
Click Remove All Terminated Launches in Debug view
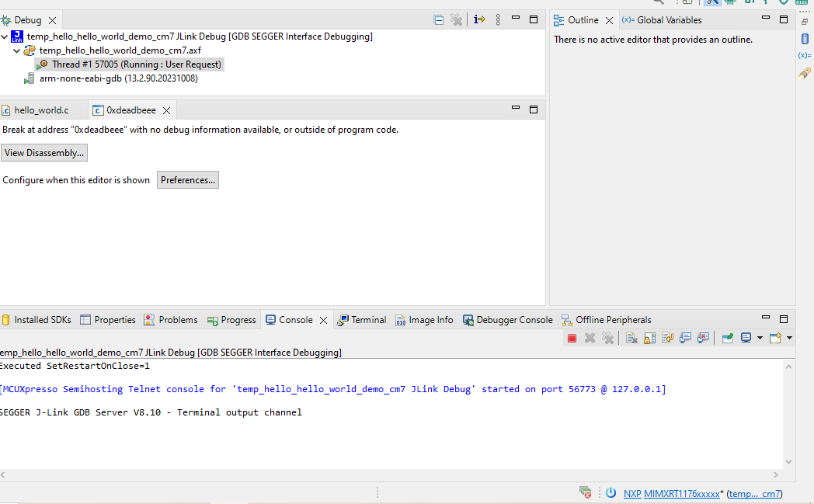tap(456, 20)
